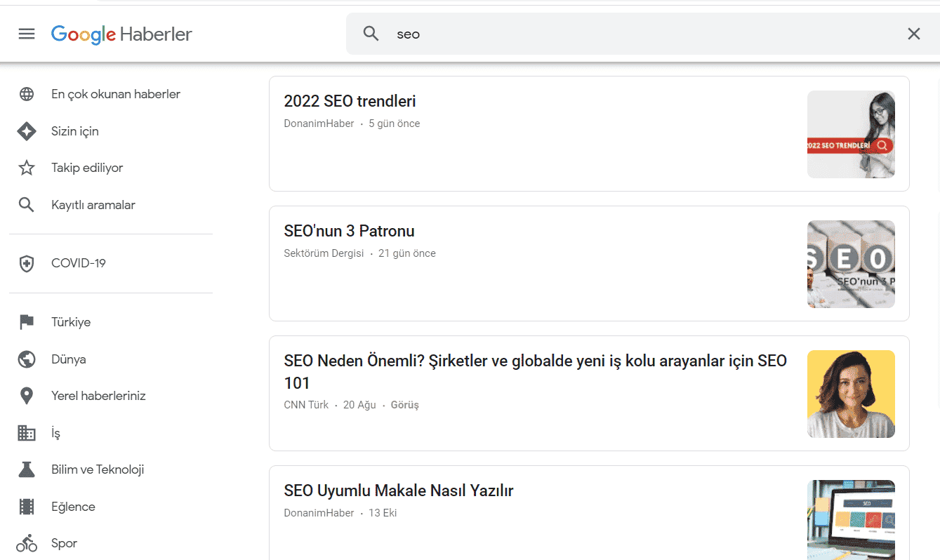Click the bicycle icon for Spor
The width and height of the screenshot is (940, 560).
[x=27, y=543]
